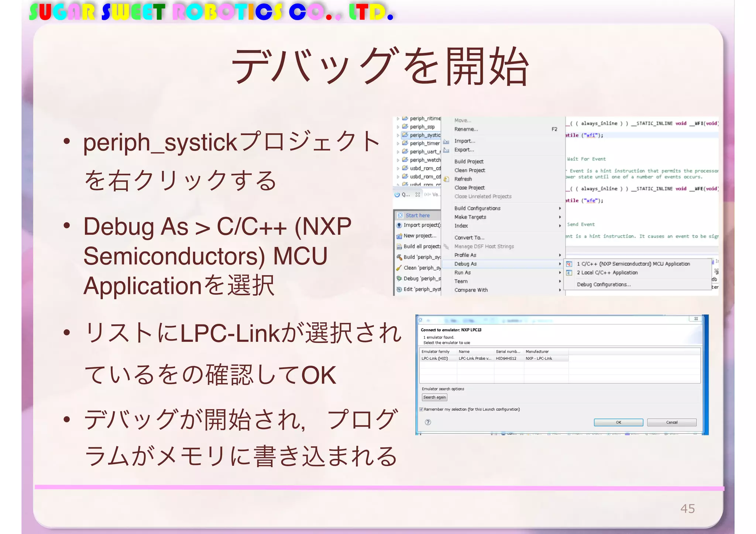The width and height of the screenshot is (756, 534).
Task: Click the periph_ssp project folder icon
Action: point(405,127)
